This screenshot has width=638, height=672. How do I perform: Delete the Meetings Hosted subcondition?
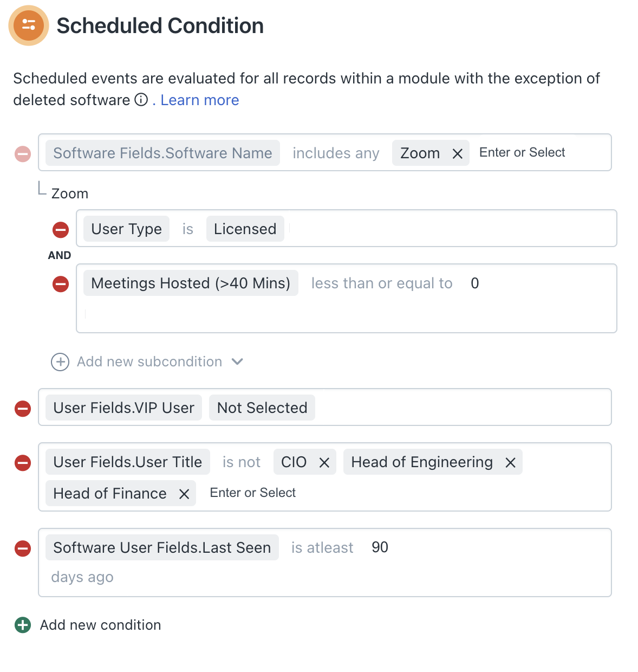point(61,284)
